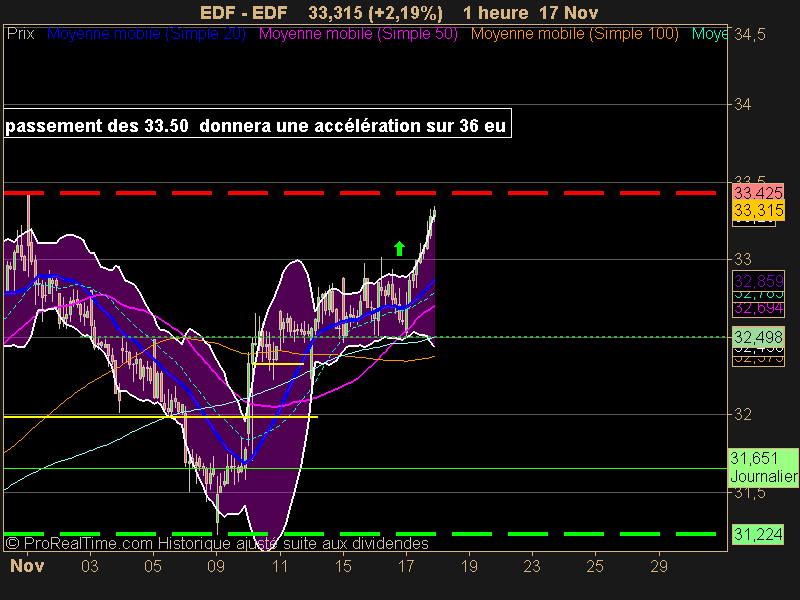
Task: Click the 34 price axis value
Action: (743, 104)
